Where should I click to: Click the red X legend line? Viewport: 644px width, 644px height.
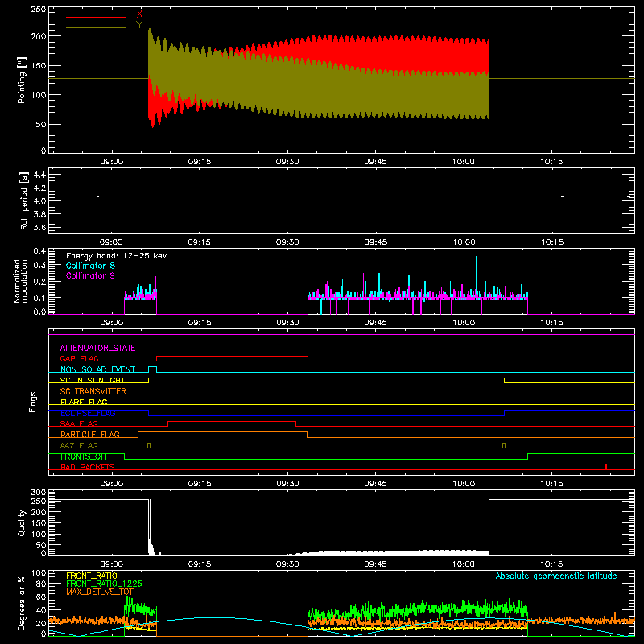point(96,17)
